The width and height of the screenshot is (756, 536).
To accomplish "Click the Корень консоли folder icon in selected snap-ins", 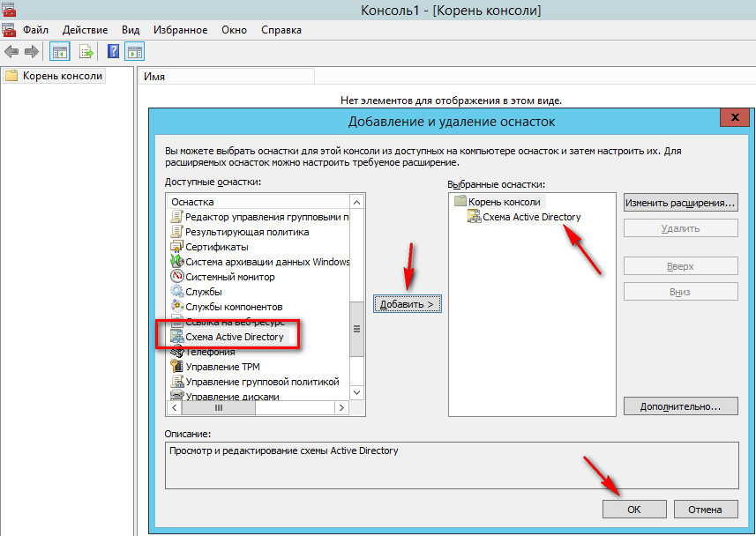I will (460, 202).
